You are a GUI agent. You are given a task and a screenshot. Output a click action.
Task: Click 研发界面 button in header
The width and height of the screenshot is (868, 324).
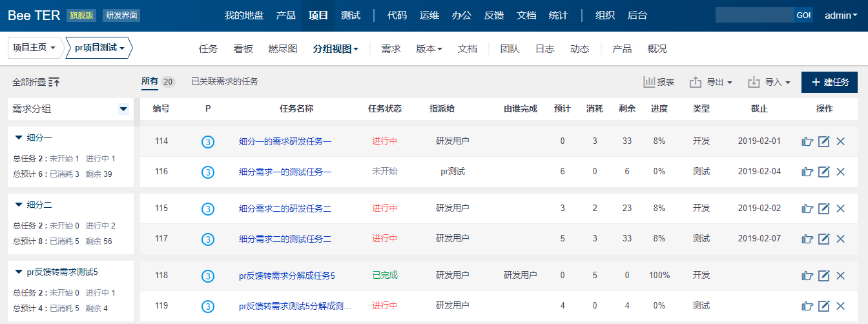(x=121, y=15)
